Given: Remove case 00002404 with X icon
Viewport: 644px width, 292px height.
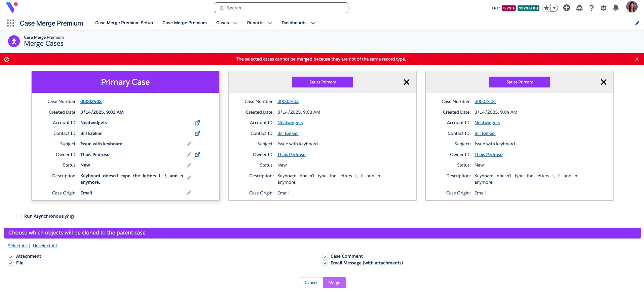Looking at the screenshot, I should coord(604,82).
